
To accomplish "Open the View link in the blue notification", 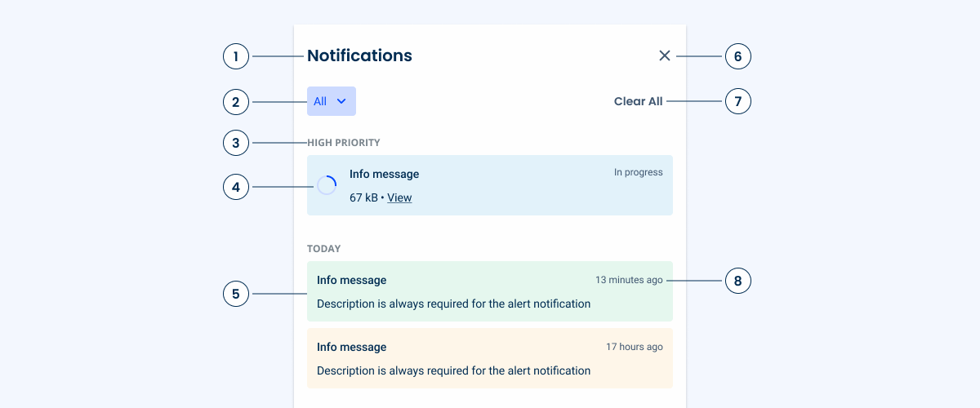I will pyautogui.click(x=399, y=197).
